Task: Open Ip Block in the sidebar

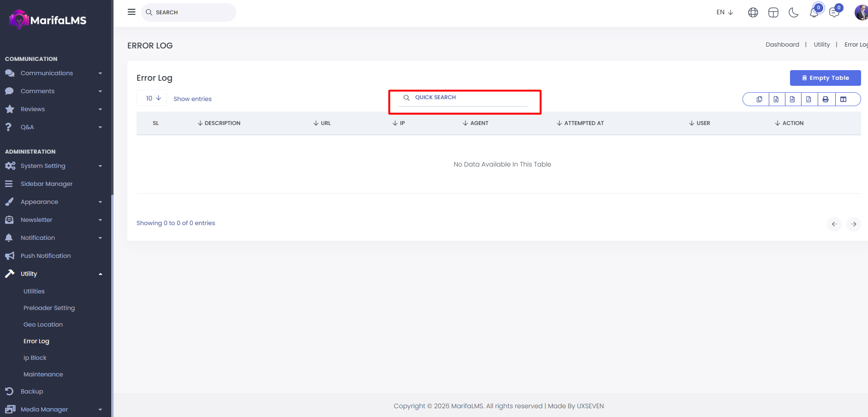Action: click(35, 357)
